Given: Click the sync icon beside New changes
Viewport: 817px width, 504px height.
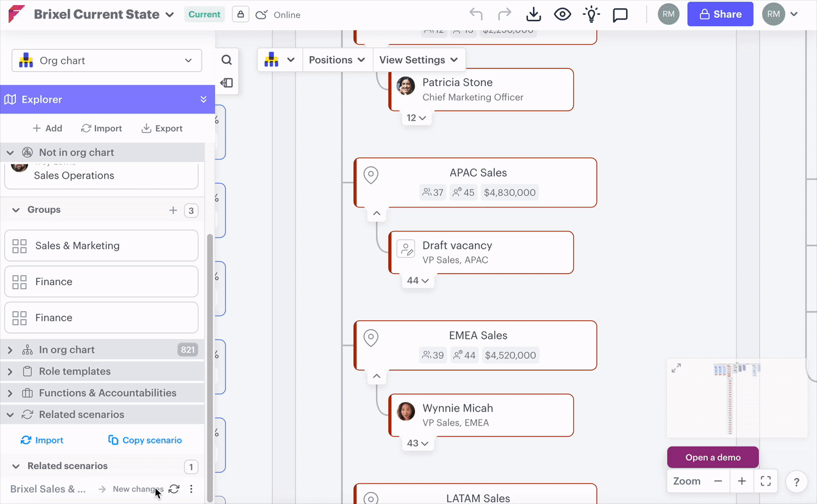Looking at the screenshot, I should [x=174, y=489].
